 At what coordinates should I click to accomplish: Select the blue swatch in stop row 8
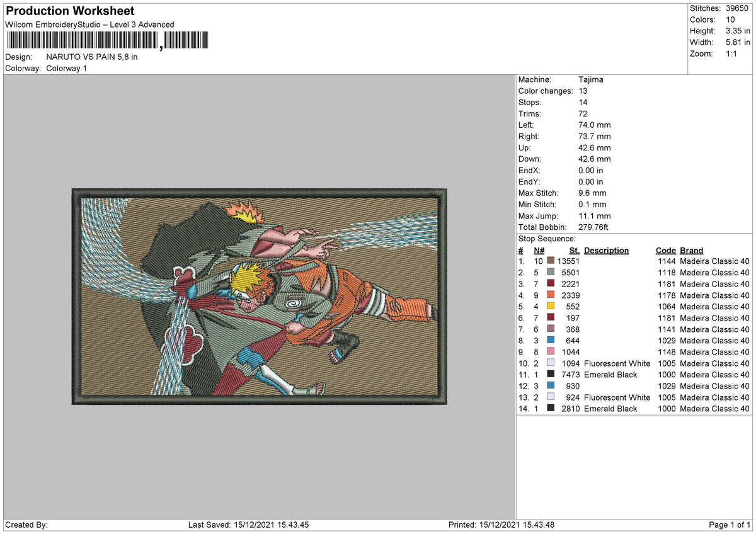coord(551,341)
